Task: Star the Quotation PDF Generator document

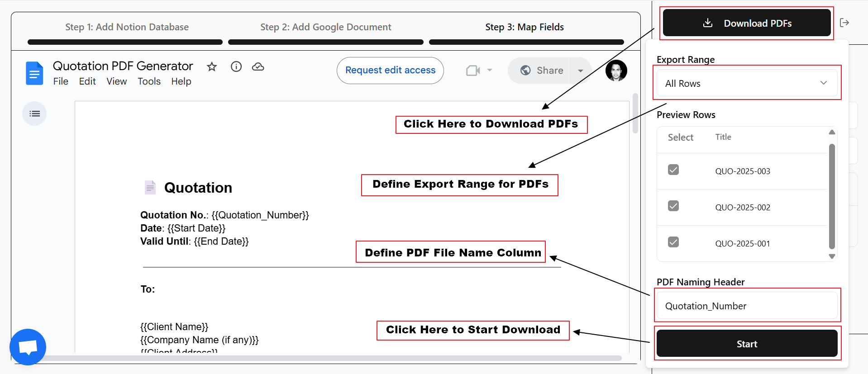Action: (212, 67)
